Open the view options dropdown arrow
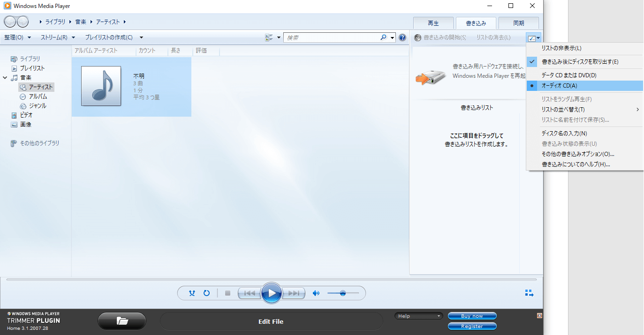Screen dimensions: 644x335 (x=279, y=37)
